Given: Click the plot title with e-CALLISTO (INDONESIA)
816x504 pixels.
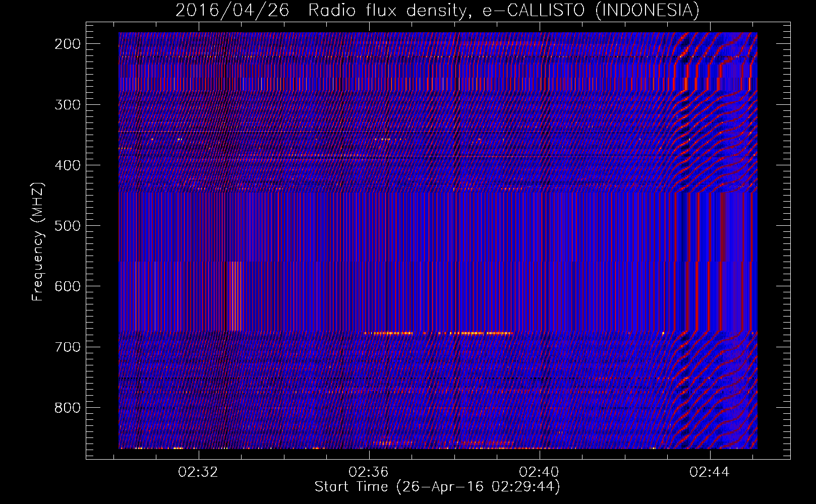Looking at the screenshot, I should (437, 10).
